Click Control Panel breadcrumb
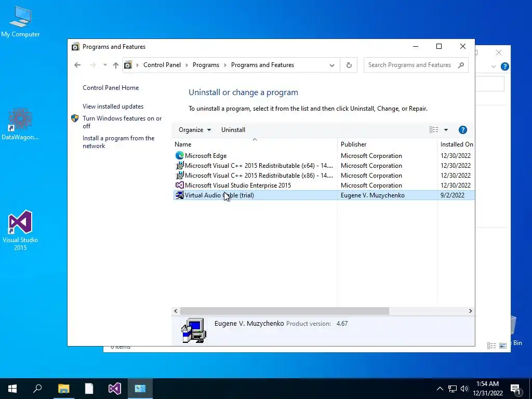This screenshot has height=399, width=532. (162, 65)
